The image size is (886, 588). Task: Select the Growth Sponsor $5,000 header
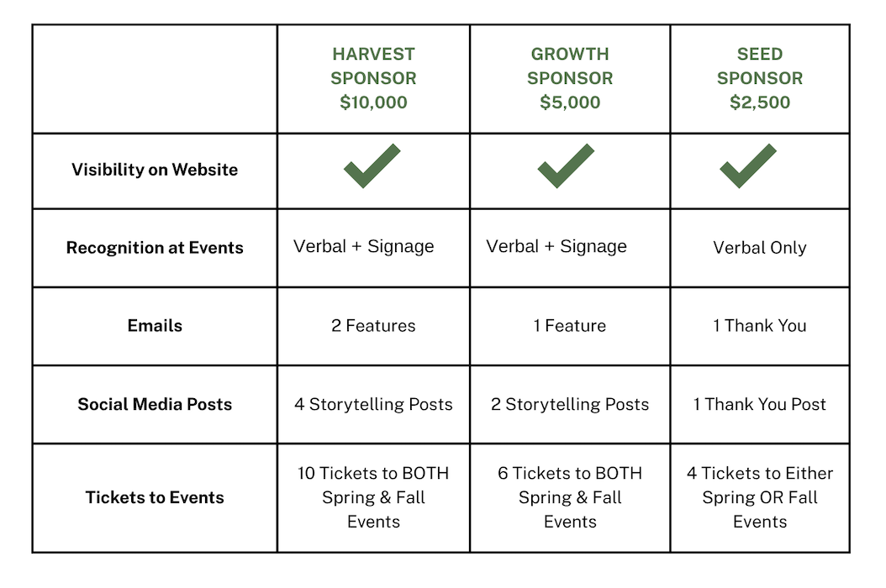point(570,78)
